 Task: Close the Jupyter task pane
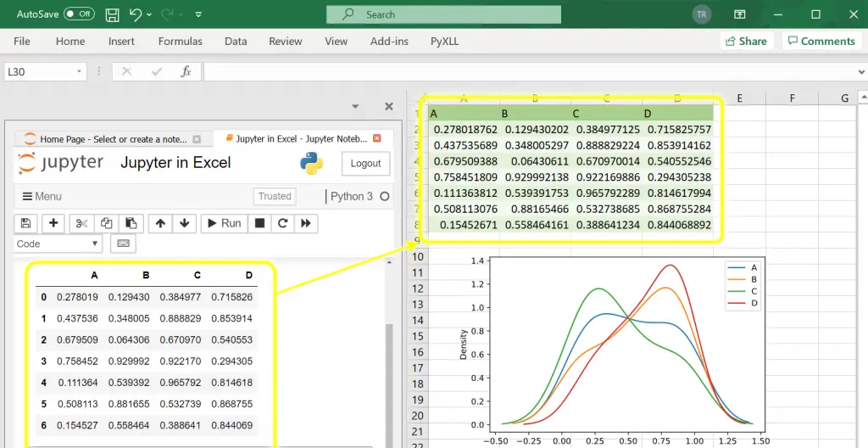pyautogui.click(x=388, y=106)
